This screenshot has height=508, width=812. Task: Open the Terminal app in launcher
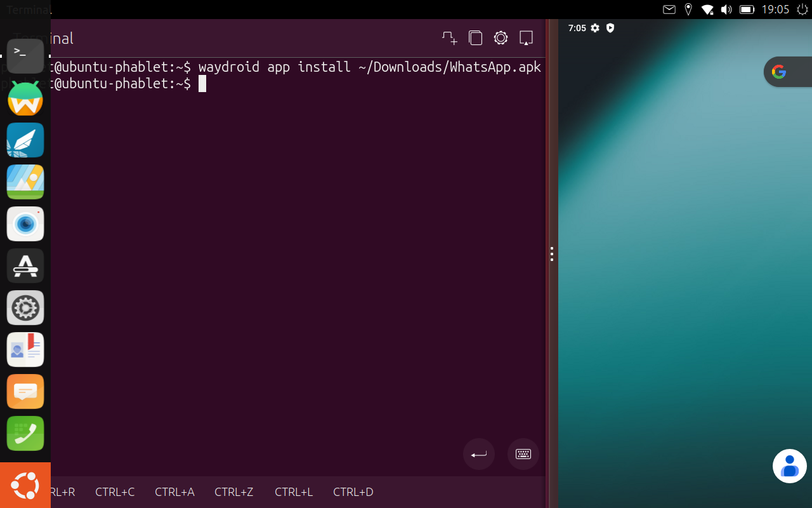click(x=25, y=56)
